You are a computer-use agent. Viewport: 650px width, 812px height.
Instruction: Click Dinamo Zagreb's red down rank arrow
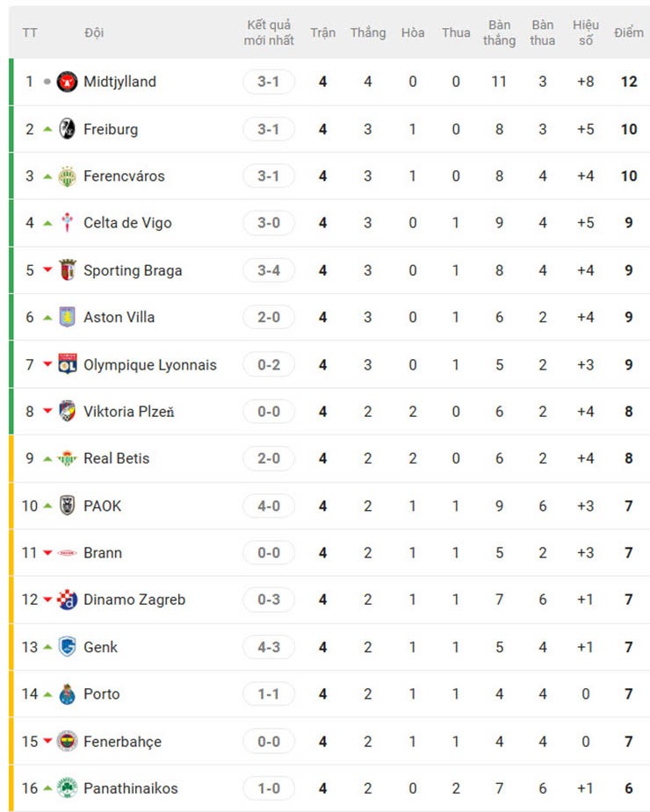click(x=47, y=600)
